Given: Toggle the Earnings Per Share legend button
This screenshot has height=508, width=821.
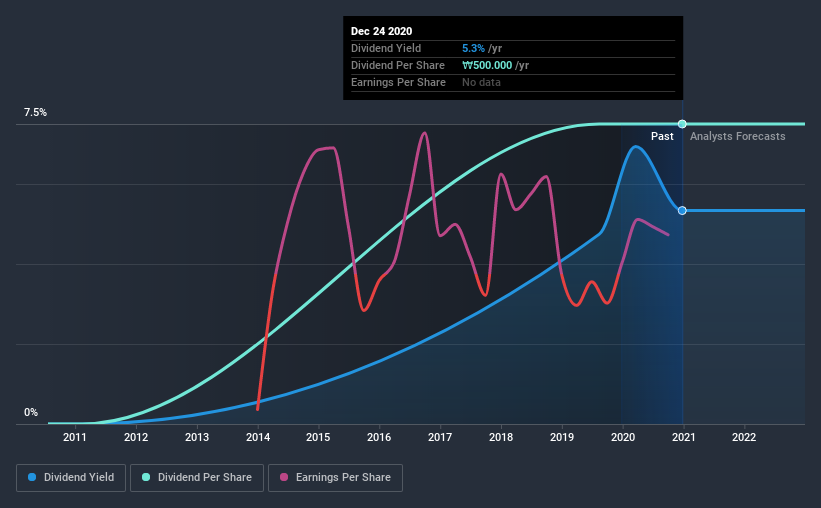Looking at the screenshot, I should click(335, 478).
